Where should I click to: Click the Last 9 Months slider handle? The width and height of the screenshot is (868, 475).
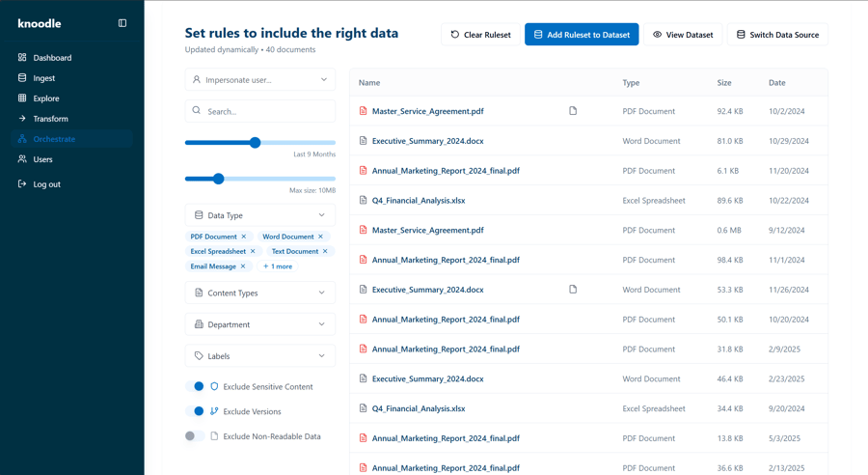point(256,143)
